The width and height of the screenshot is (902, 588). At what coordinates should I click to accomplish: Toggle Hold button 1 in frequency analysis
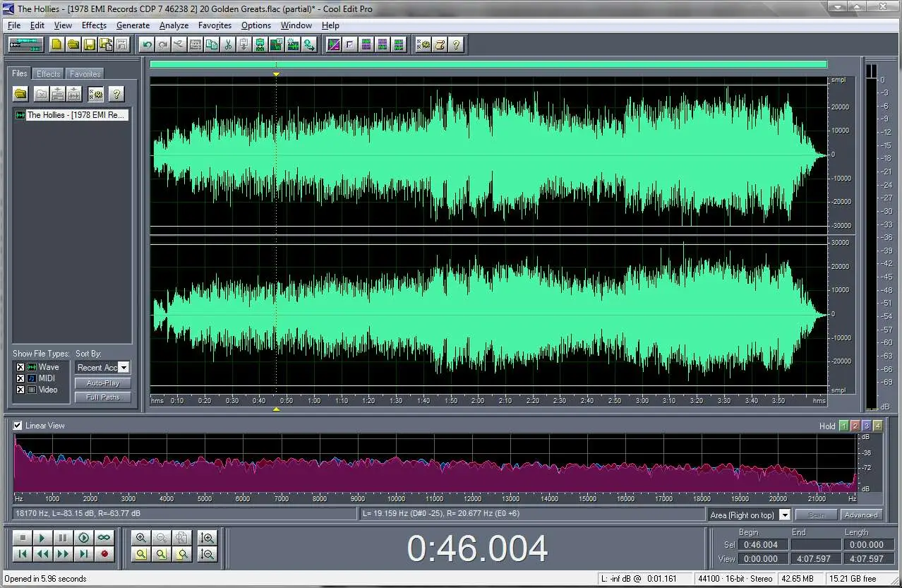pyautogui.click(x=844, y=426)
